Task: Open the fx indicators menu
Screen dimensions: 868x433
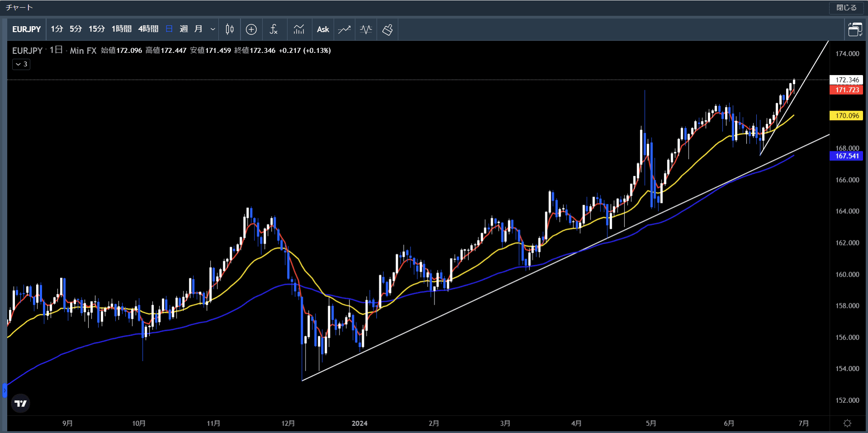Action: pyautogui.click(x=274, y=29)
